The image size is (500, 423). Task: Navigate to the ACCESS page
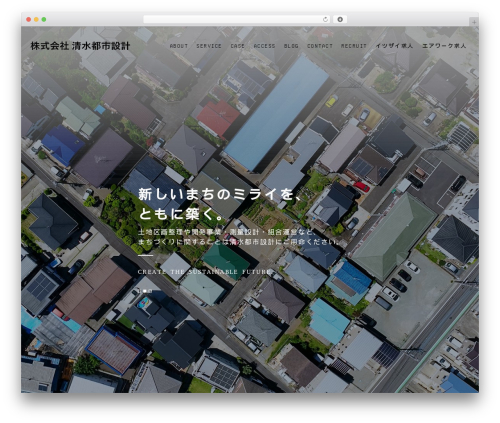pyautogui.click(x=264, y=46)
